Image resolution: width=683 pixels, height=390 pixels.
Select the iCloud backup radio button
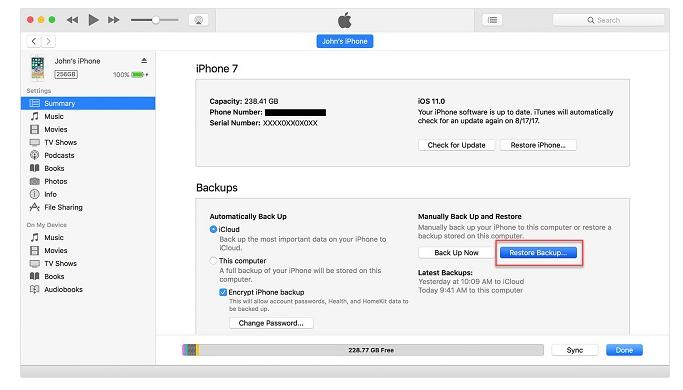coord(213,229)
